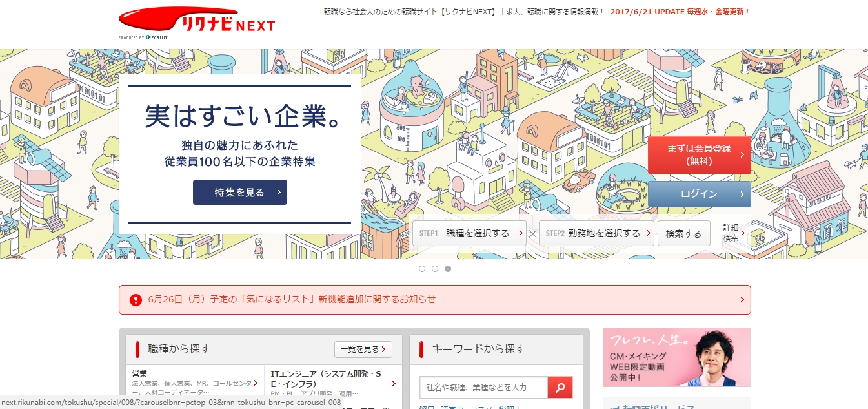Screen dimensions: 868x409
Task: Open the STEP2 勤務地を選択する selector
Action: tap(595, 233)
